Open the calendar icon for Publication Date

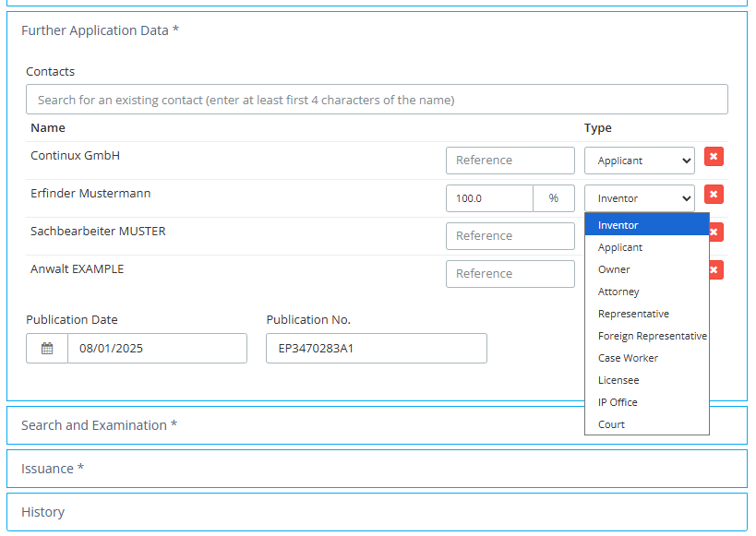[x=47, y=348]
